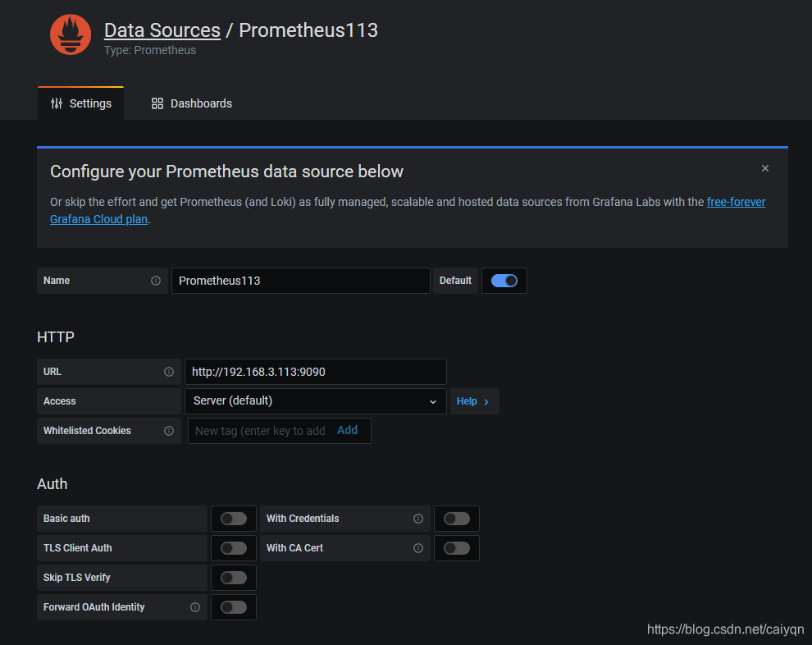Click the info icon beside Forward OAuth Identity
This screenshot has height=645, width=812.
(x=194, y=607)
